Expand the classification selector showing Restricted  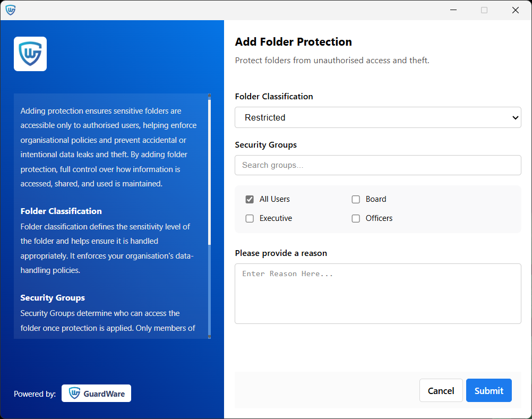pos(377,117)
